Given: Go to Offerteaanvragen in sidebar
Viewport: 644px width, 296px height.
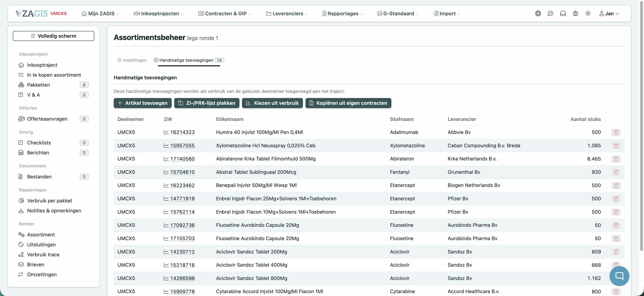Looking at the screenshot, I should (x=54, y=119).
